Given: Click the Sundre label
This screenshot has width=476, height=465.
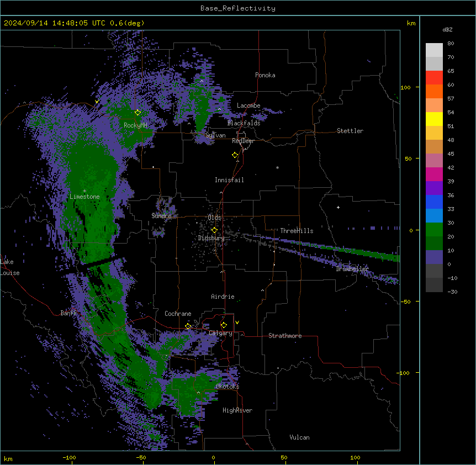Looking at the screenshot, I should tap(161, 216).
